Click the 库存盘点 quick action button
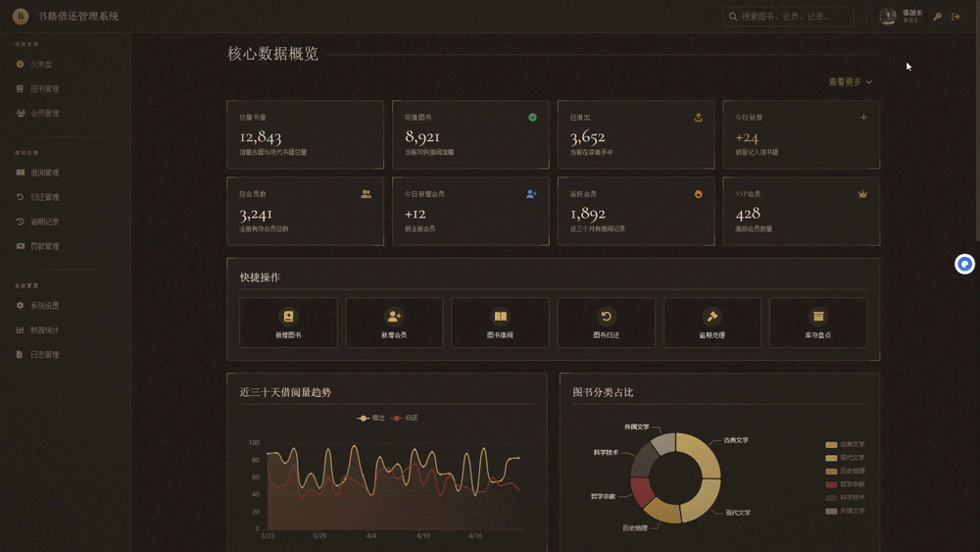 [818, 323]
